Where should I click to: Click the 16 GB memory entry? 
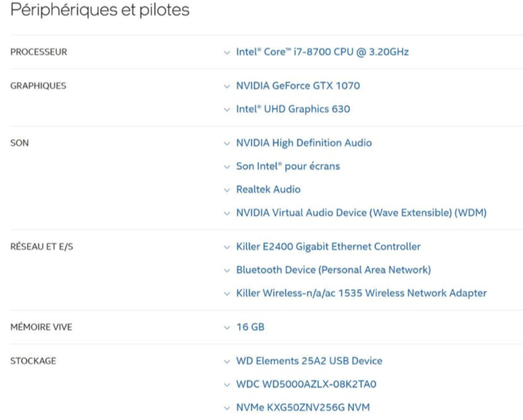pos(250,327)
